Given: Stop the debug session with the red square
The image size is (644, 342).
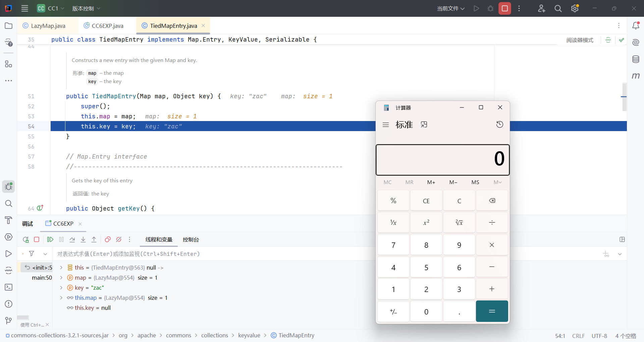Looking at the screenshot, I should [x=37, y=239].
